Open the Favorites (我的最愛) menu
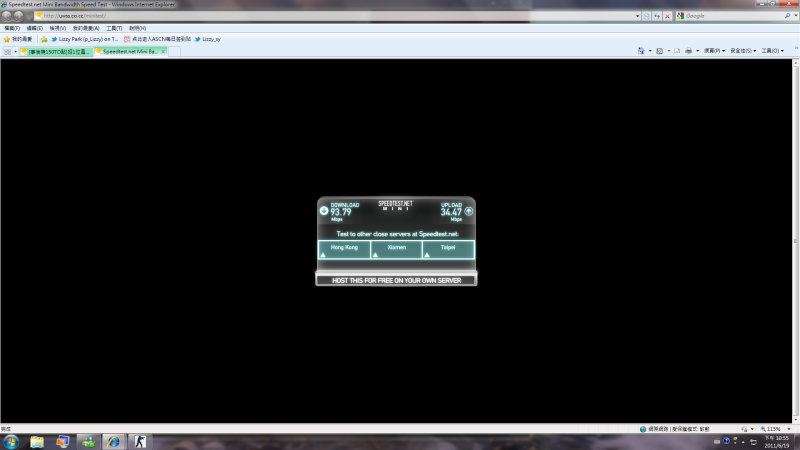Image resolution: width=800 pixels, height=450 pixels. (x=86, y=28)
